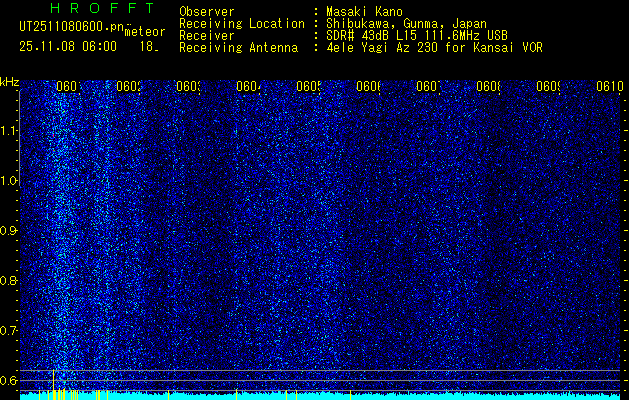
Task: Click the 1.1 frequency axis label
Action: (9, 131)
